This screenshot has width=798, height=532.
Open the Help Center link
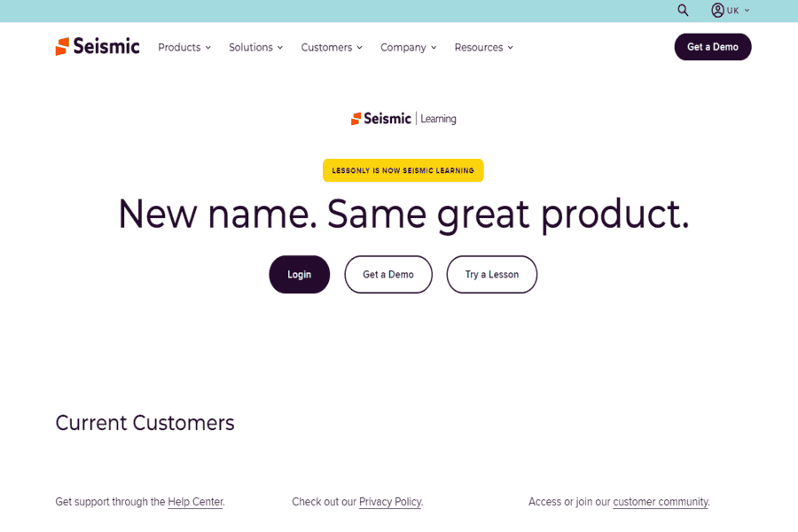195,502
